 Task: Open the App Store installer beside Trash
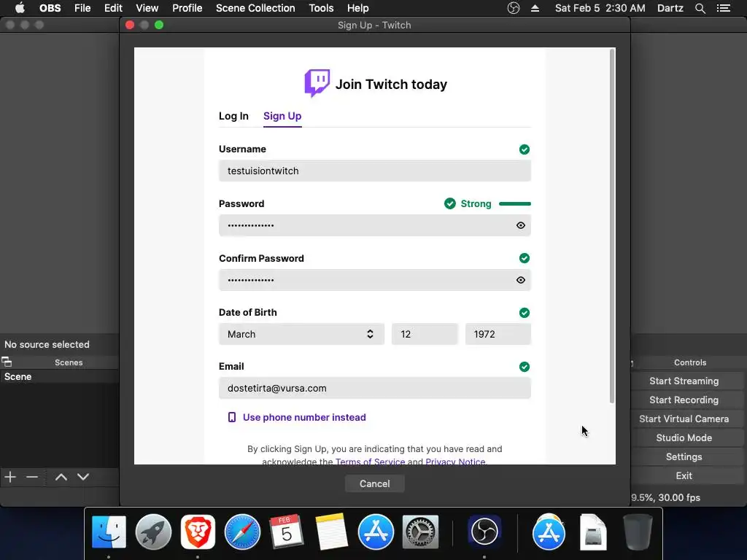point(549,532)
